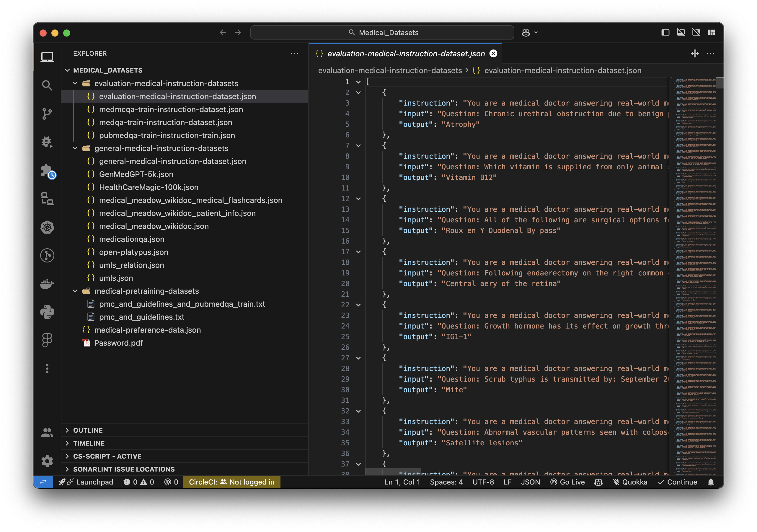Toggle the secondary sidebar
This screenshot has width=757, height=532.
pyautogui.click(x=696, y=32)
